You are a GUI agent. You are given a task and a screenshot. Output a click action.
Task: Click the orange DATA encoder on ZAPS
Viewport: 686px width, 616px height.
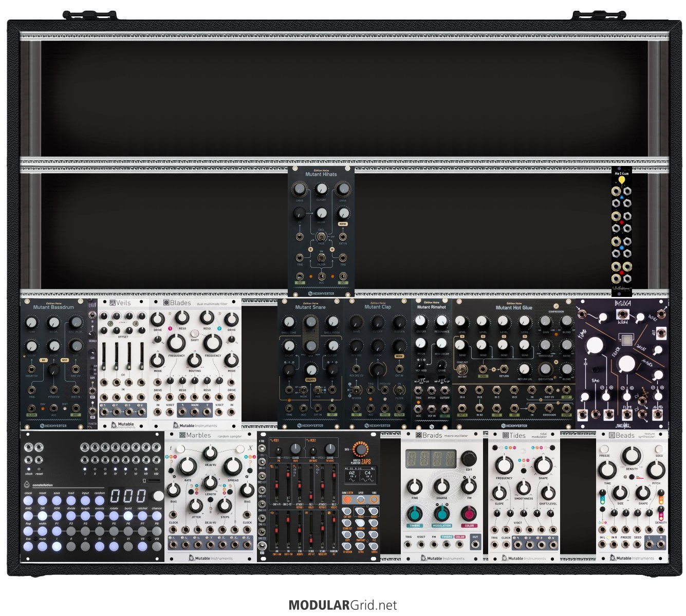(x=360, y=450)
